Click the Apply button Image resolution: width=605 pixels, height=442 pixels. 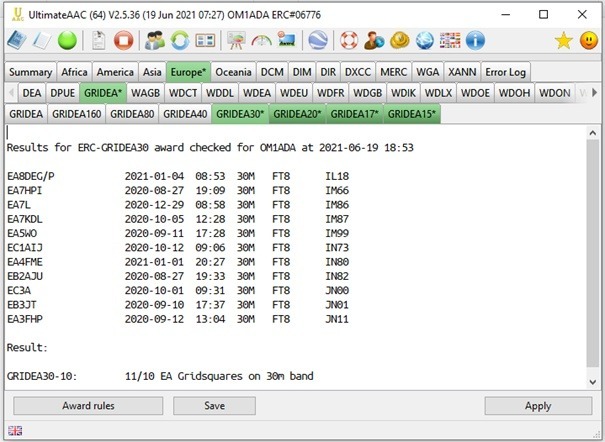click(538, 406)
